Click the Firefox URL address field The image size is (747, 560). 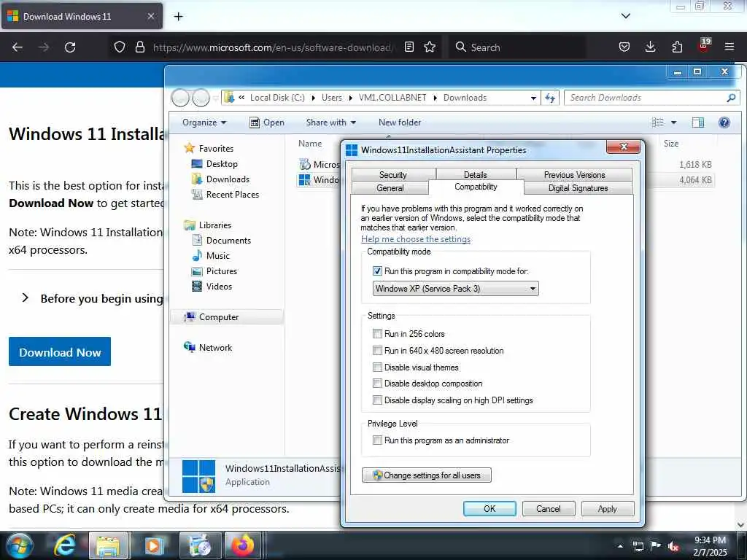(272, 47)
